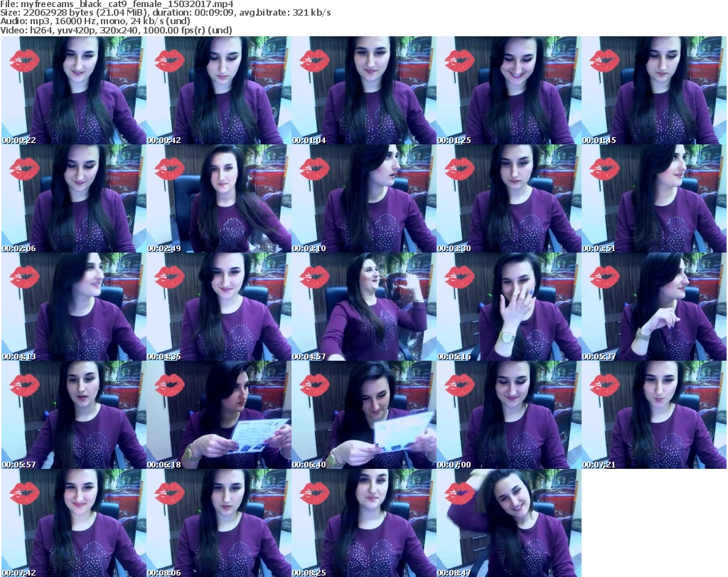Open the frame at timestamp 00:01:04
Screen dimensions: 728x577
[x=363, y=90]
